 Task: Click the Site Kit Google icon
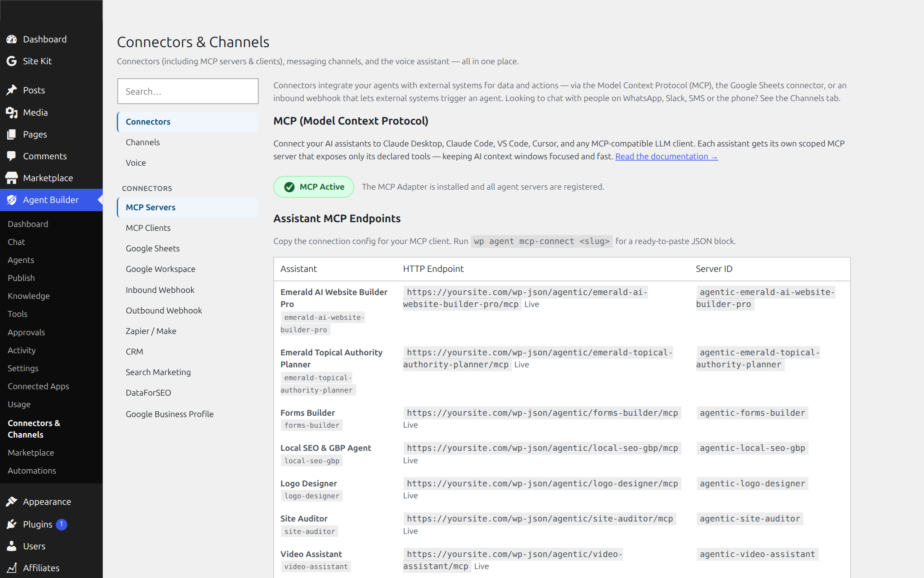[x=12, y=61]
